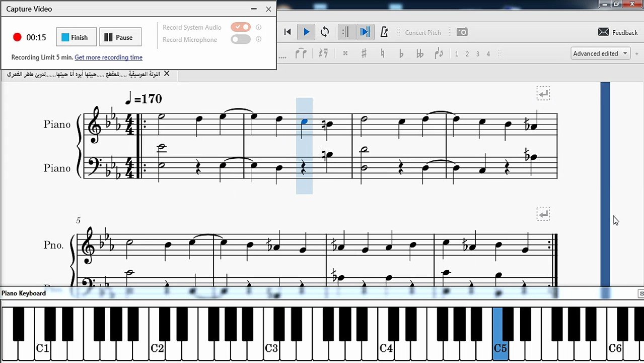This screenshot has width=644, height=363.
Task: Click info icon beside Record System Audio
Action: pos(259,27)
